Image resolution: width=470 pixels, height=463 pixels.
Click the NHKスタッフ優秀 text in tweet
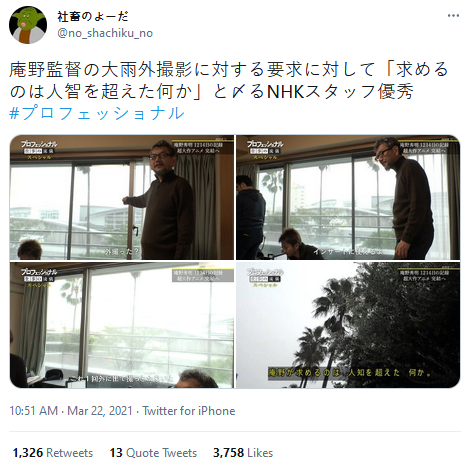[x=340, y=92]
